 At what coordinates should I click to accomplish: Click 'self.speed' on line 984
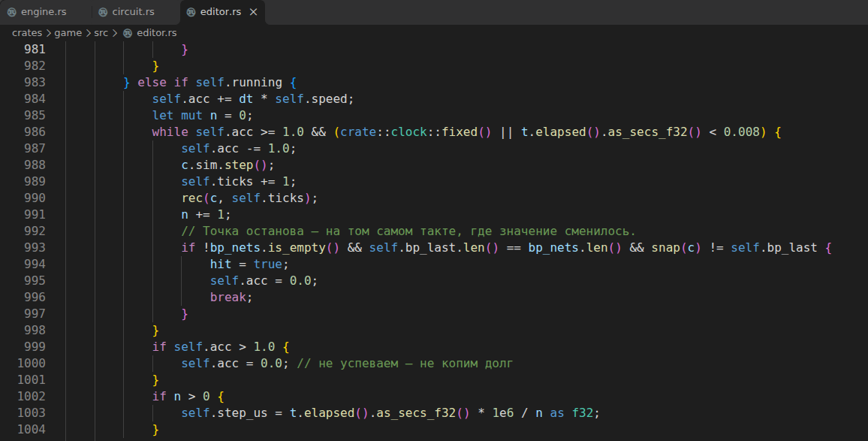pyautogui.click(x=311, y=99)
